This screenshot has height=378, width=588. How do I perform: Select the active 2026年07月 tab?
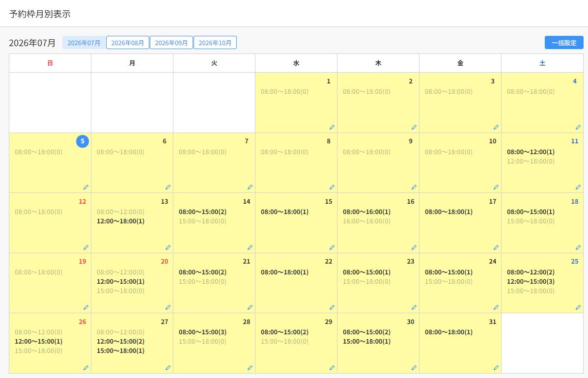84,43
